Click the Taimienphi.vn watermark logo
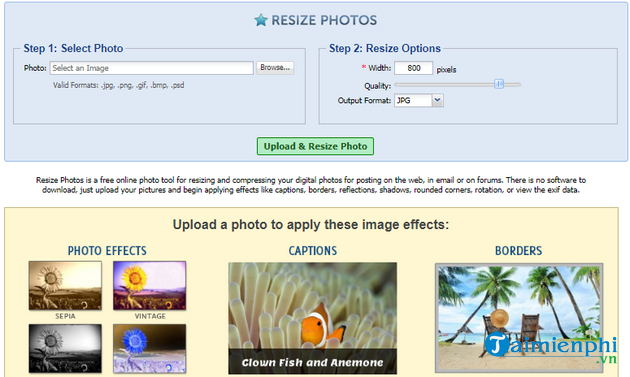Image resolution: width=630 pixels, height=377 pixels. click(551, 347)
